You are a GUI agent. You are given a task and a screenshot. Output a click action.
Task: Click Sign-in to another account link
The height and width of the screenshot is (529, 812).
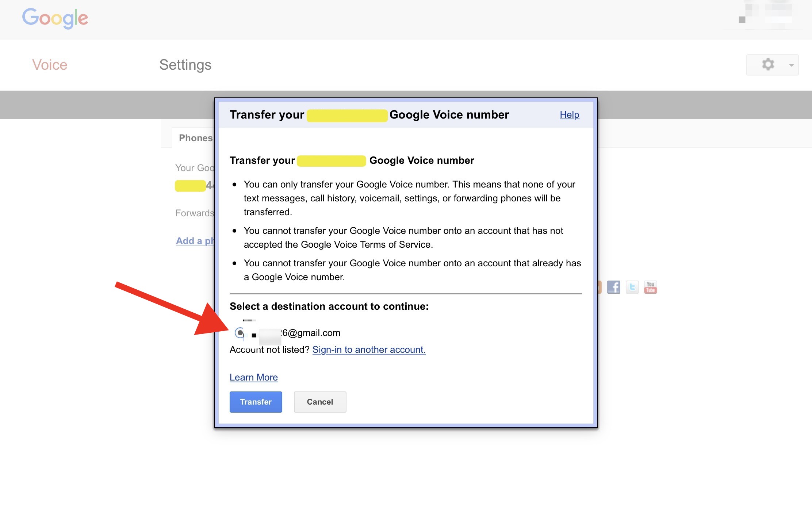click(369, 350)
